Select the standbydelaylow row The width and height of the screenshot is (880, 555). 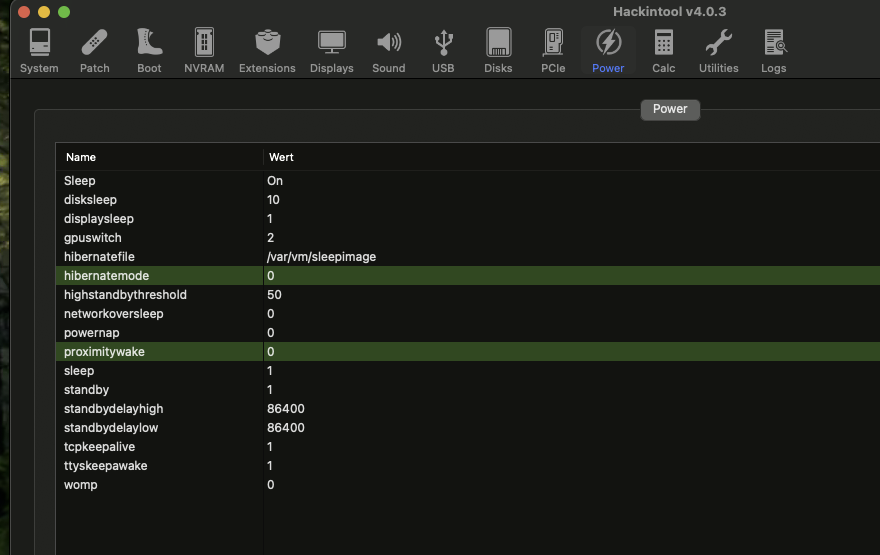[x=468, y=428]
